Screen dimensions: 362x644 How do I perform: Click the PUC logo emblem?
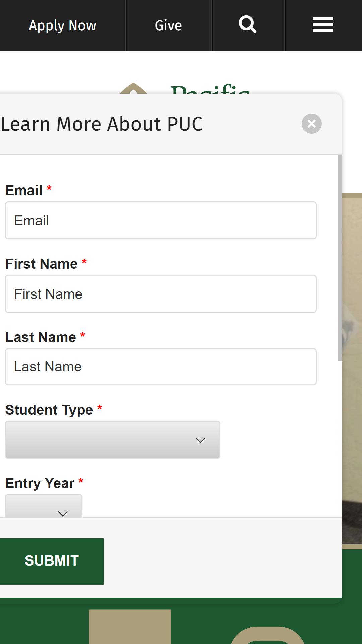pyautogui.click(x=134, y=88)
